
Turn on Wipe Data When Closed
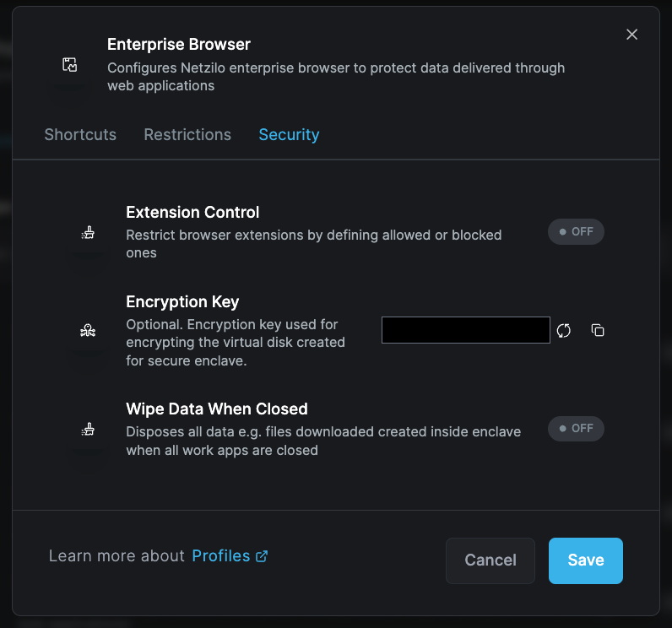(x=576, y=429)
